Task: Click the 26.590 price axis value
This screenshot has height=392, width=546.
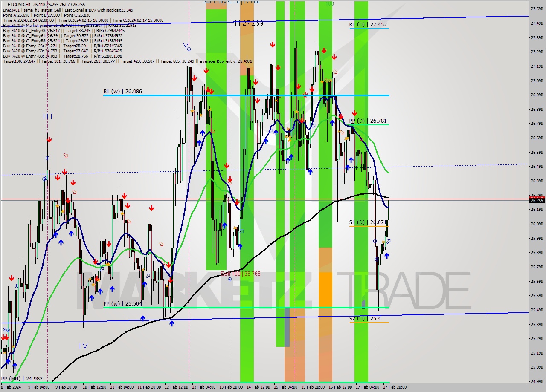Action: click(537, 152)
